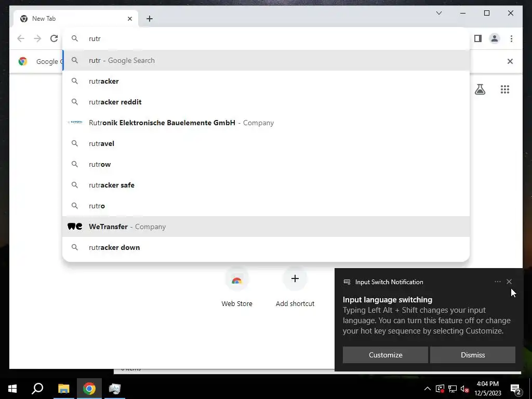Viewport: 532px width, 399px height.
Task: Choose the 'rutro' suggestion
Action: tap(266, 206)
